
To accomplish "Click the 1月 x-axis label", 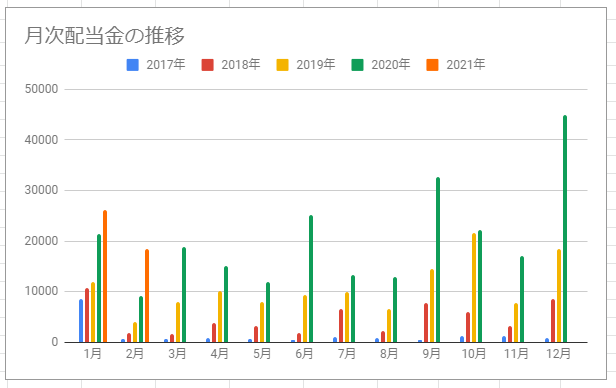I will coord(93,354).
